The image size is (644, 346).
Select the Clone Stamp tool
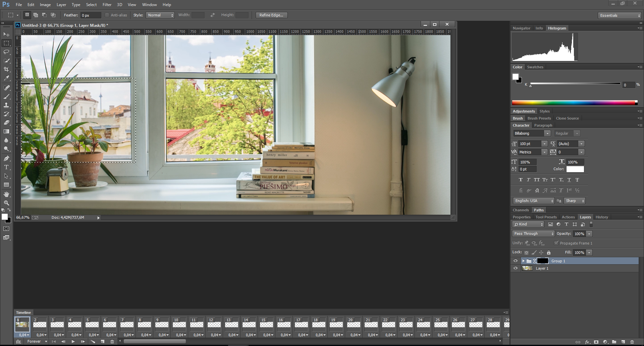point(6,105)
